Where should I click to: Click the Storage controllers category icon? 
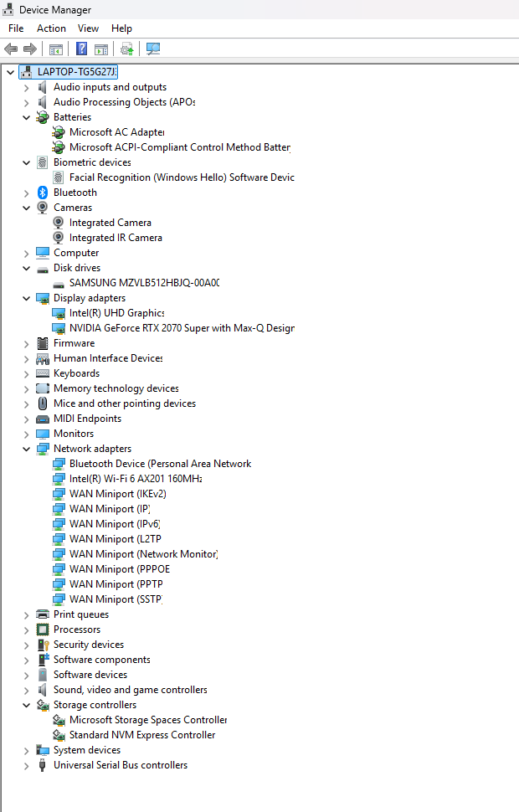(x=43, y=706)
